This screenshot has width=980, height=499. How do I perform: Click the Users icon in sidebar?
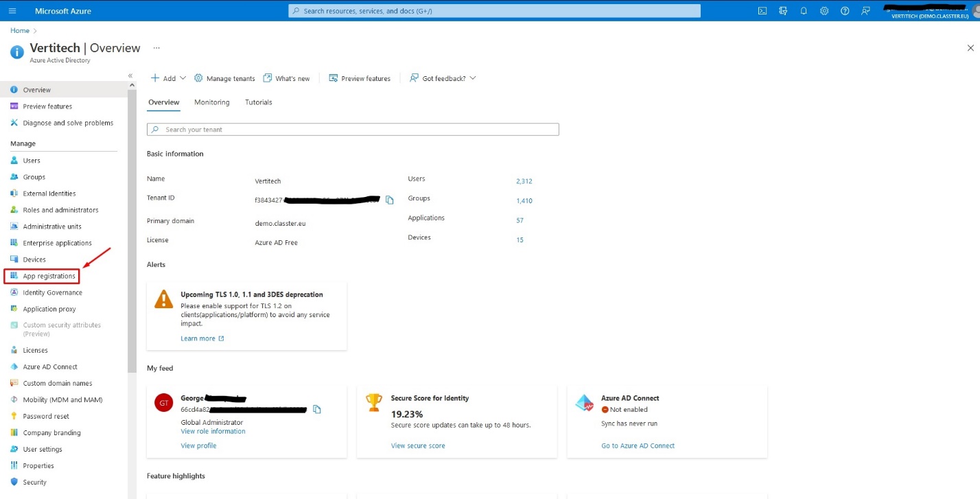[x=14, y=160]
